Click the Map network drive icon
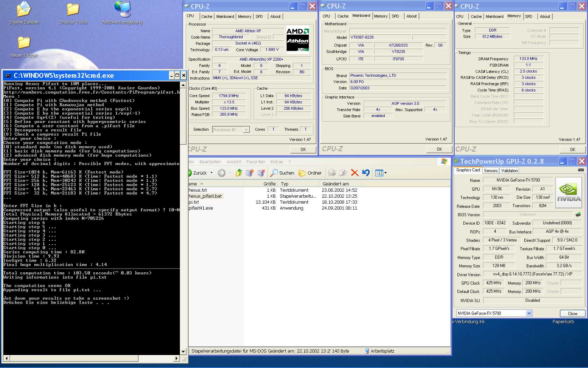This screenshot has width=588, height=368. [x=250, y=173]
